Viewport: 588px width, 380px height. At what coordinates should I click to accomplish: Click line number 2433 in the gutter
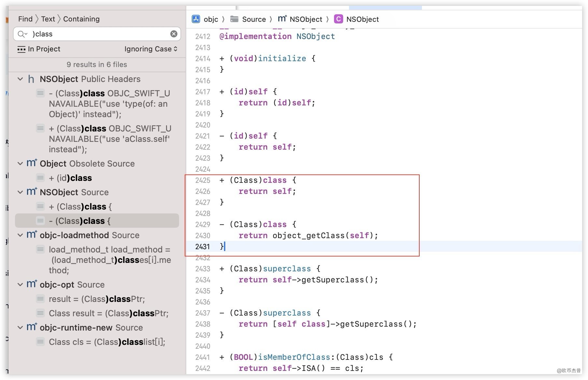tap(203, 269)
